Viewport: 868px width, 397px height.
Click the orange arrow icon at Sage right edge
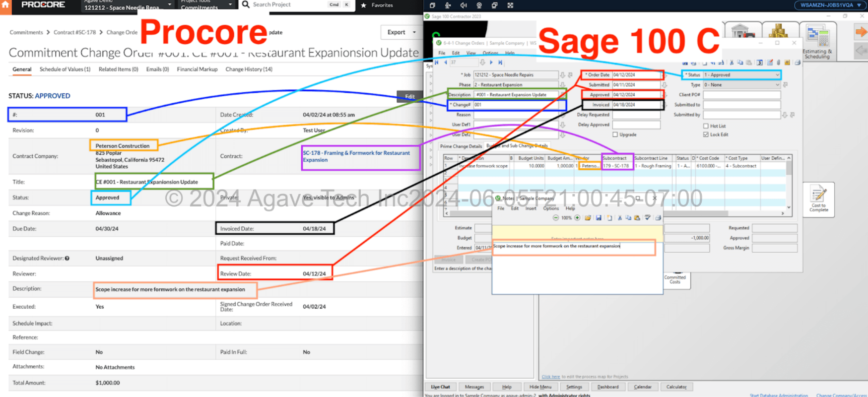tap(861, 32)
